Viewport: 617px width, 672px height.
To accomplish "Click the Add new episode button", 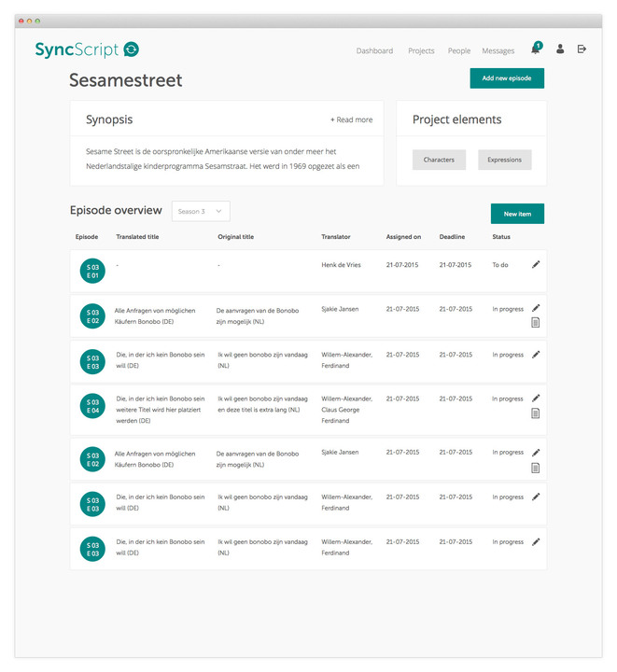I will tap(507, 78).
